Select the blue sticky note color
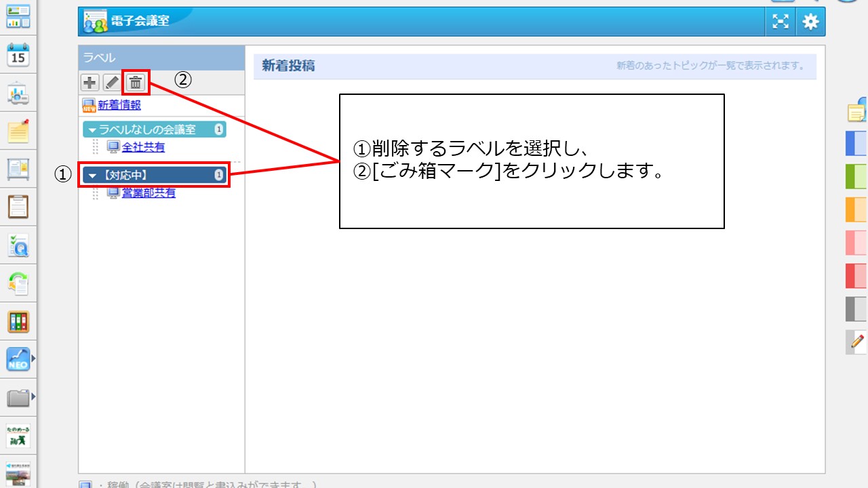 point(856,144)
